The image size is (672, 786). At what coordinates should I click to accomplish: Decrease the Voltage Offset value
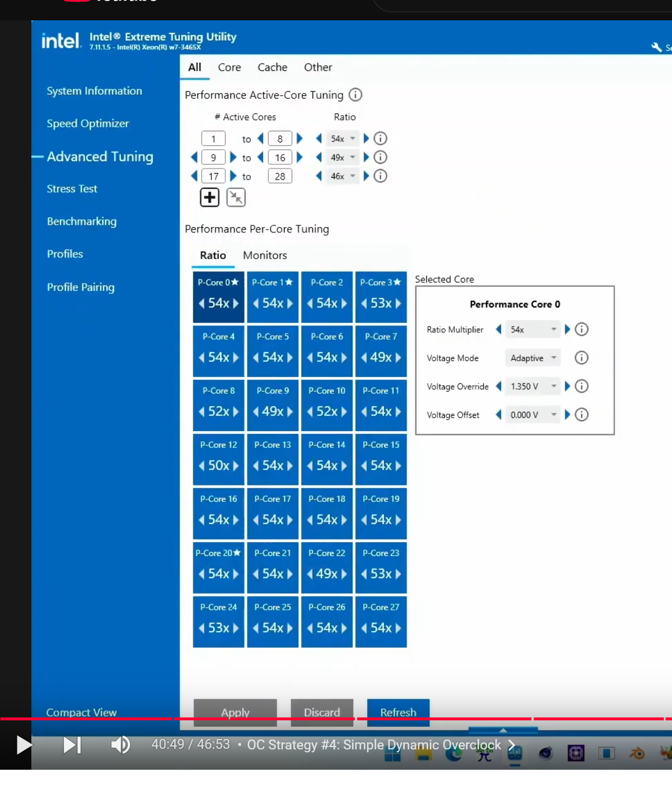(498, 415)
